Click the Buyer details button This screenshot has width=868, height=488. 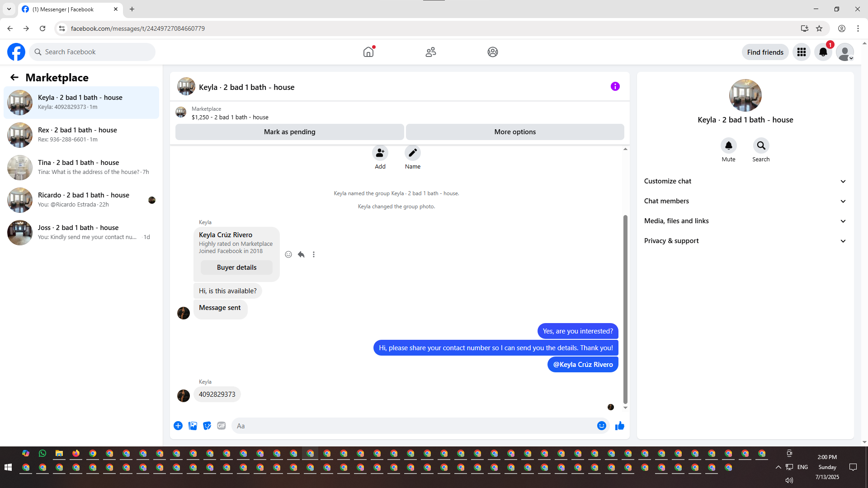click(x=236, y=267)
